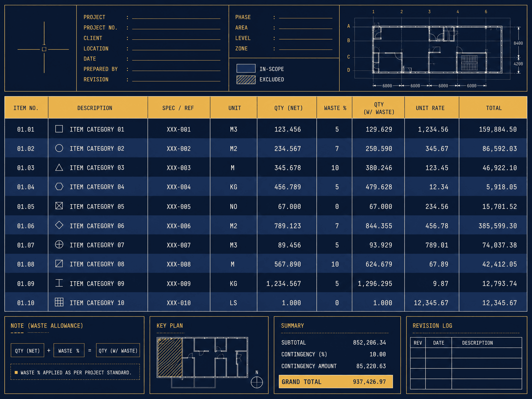Click the I-beam icon beside Item Category 09
Image resolution: width=532 pixels, height=399 pixels.
(59, 283)
